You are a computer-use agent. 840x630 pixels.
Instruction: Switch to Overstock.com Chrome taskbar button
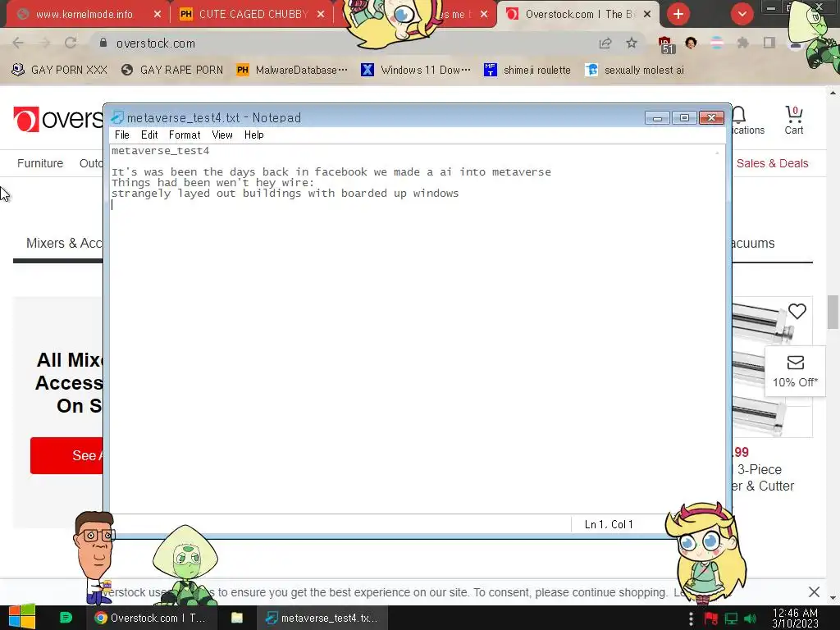tap(150, 618)
